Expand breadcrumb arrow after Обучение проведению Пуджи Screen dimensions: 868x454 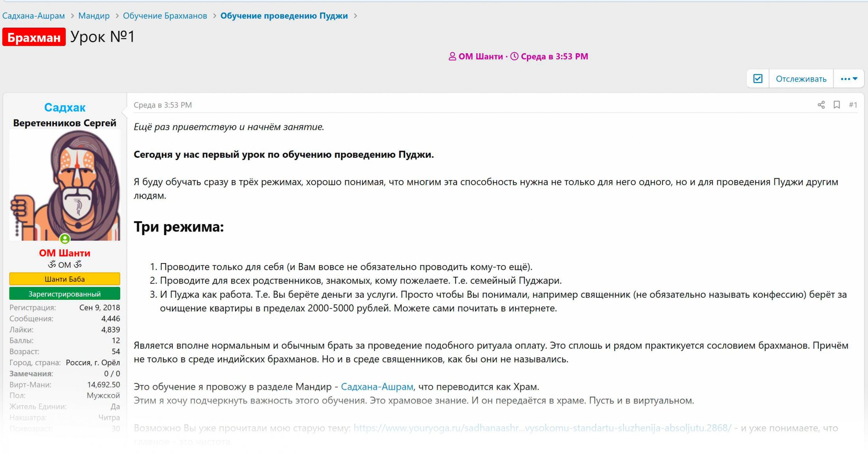(356, 16)
